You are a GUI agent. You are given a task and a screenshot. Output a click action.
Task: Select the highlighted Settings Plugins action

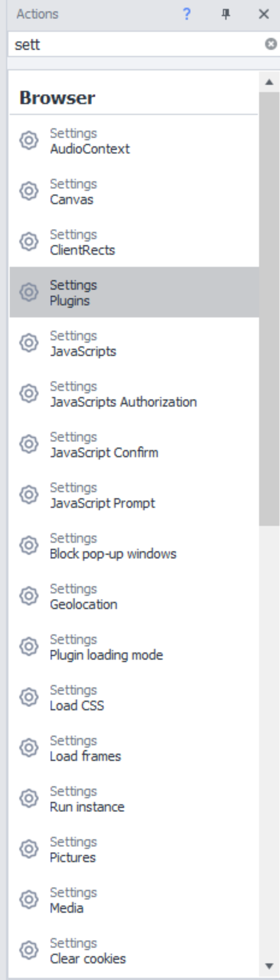pyautogui.click(x=134, y=292)
